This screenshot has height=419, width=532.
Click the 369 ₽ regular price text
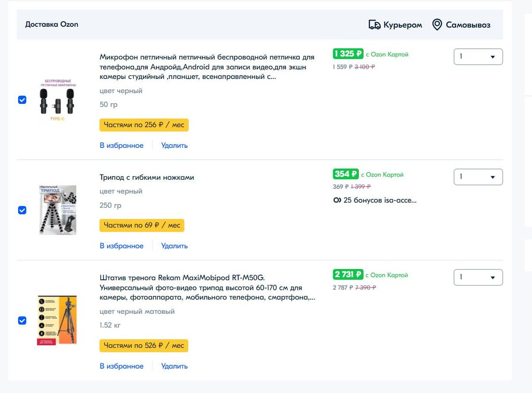coord(341,187)
